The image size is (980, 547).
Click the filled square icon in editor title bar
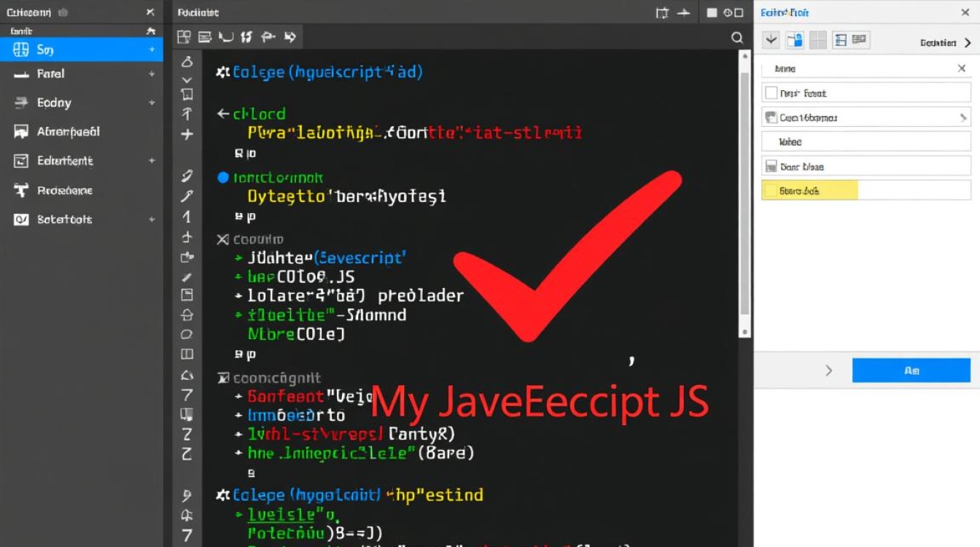(x=712, y=12)
